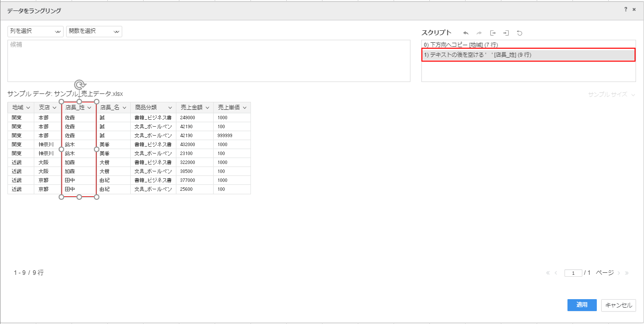Viewport: 644px width, 324px height.
Task: Click the export script icon
Action: pyautogui.click(x=492, y=33)
